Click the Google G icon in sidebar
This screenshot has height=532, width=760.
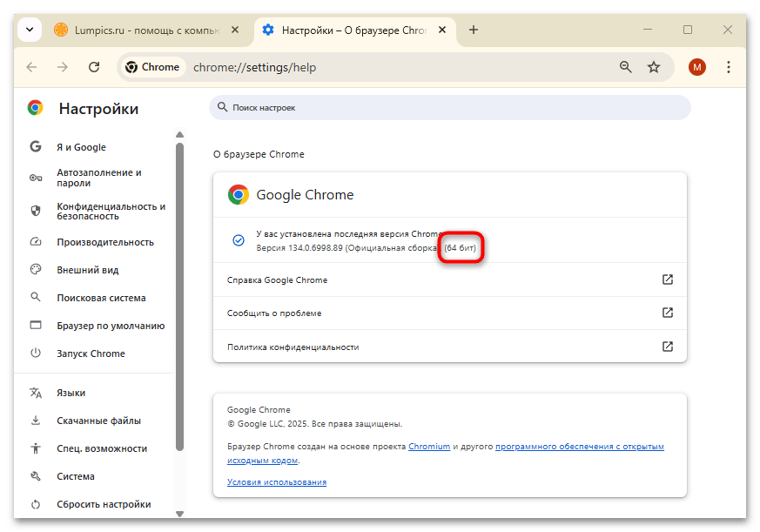click(36, 146)
